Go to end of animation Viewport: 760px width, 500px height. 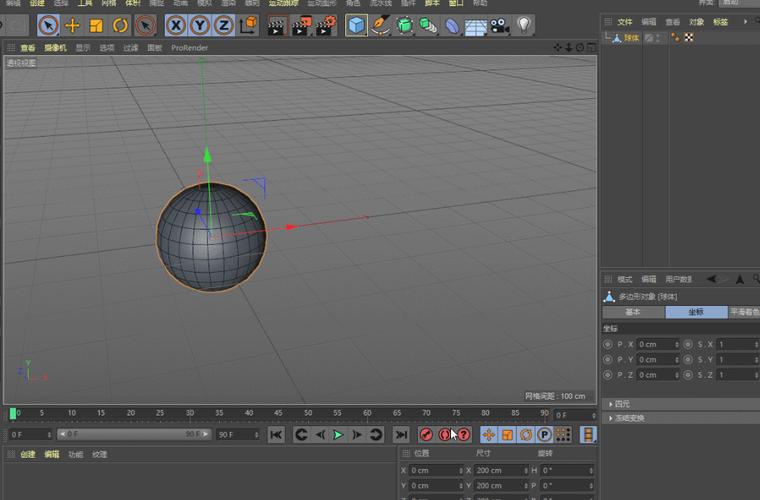[401, 435]
